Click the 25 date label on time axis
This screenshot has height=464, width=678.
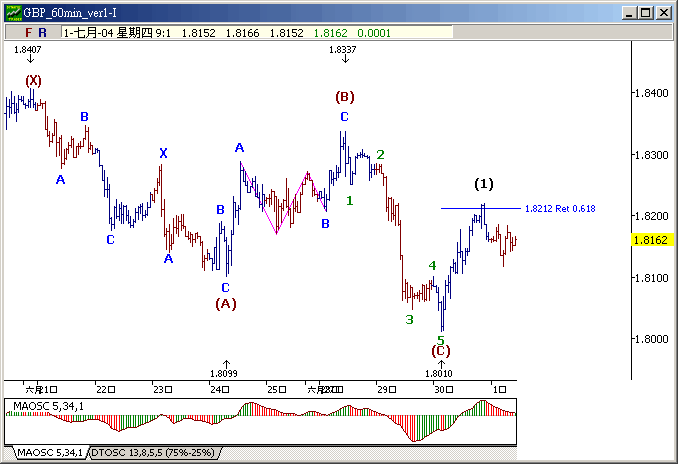tap(276, 390)
